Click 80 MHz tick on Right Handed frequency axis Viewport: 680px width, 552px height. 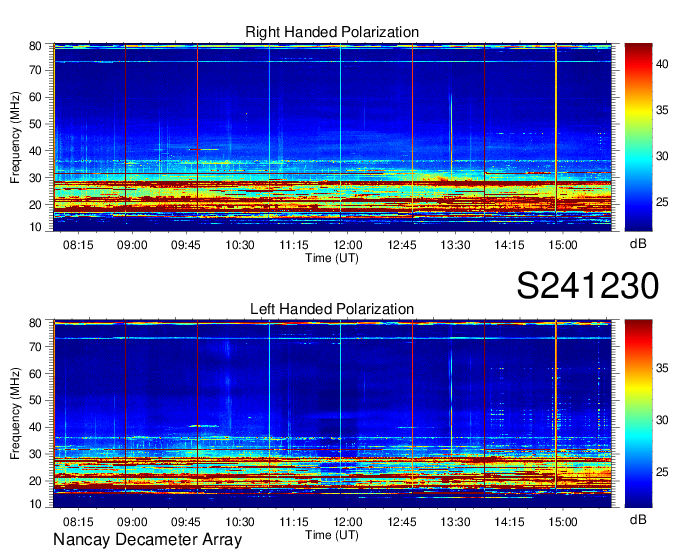pyautogui.click(x=36, y=46)
